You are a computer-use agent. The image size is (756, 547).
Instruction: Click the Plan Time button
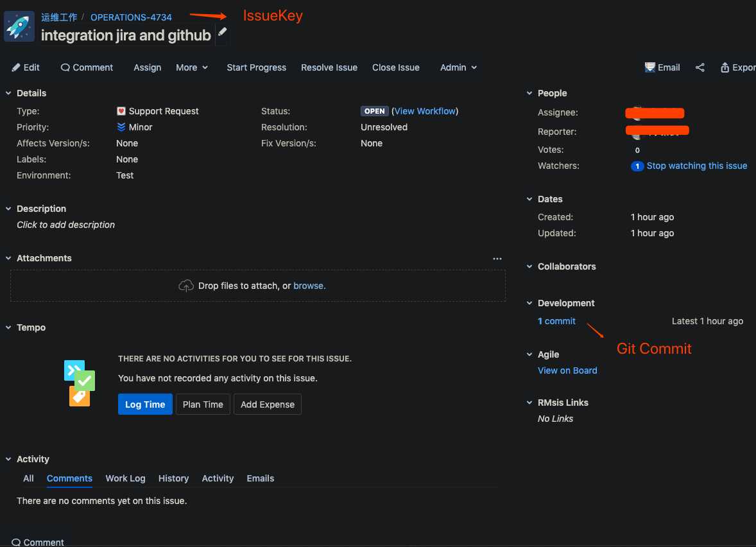coord(203,404)
